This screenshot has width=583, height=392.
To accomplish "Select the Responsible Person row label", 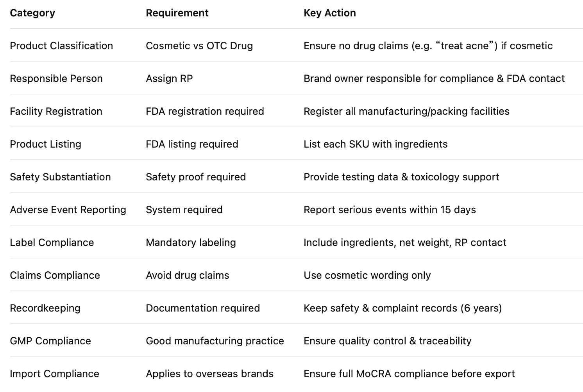I will 56,78.
